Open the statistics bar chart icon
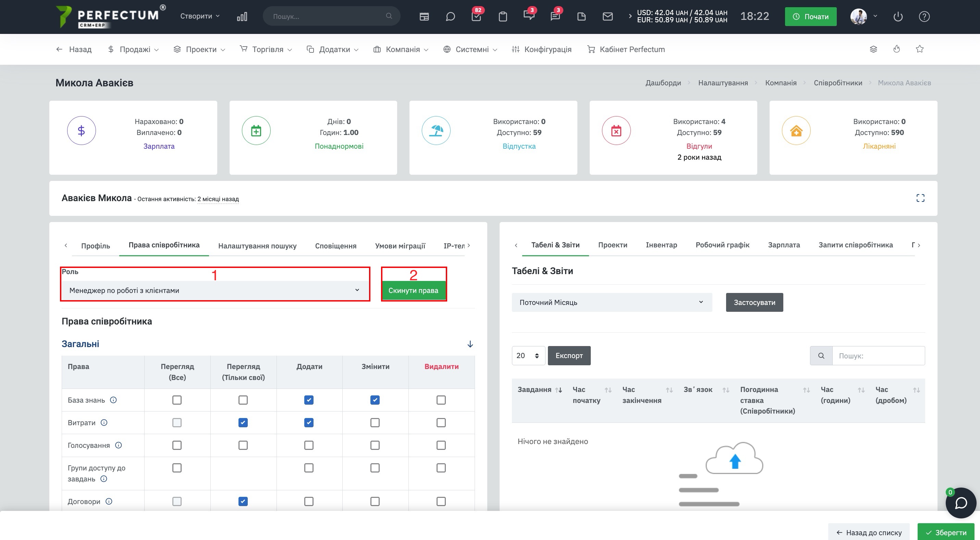 (242, 16)
